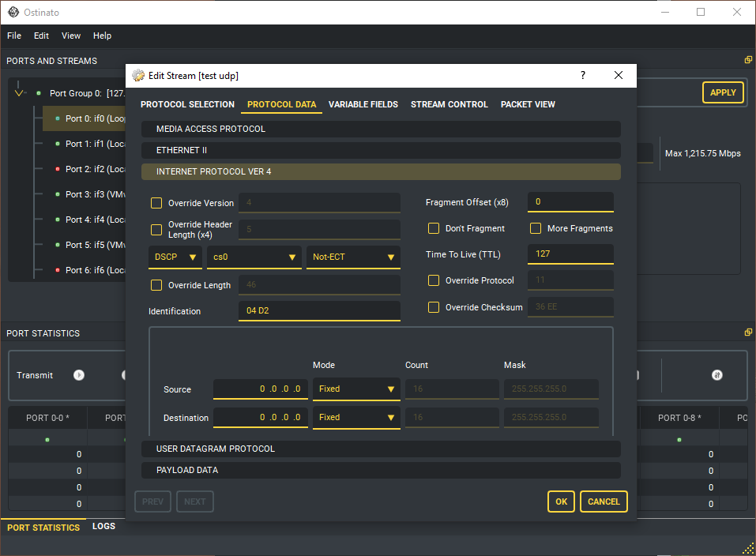756x556 pixels.
Task: Click the start transmit play icon
Action: pos(79,375)
